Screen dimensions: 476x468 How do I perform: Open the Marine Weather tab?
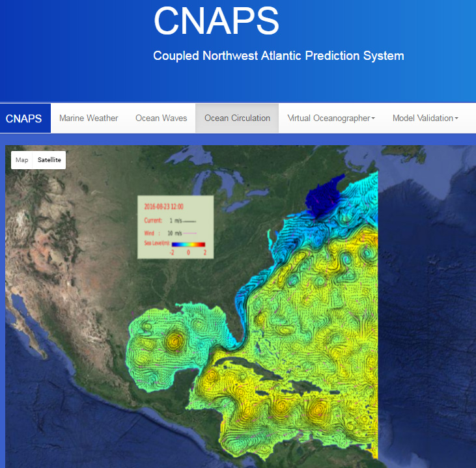pyautogui.click(x=89, y=118)
